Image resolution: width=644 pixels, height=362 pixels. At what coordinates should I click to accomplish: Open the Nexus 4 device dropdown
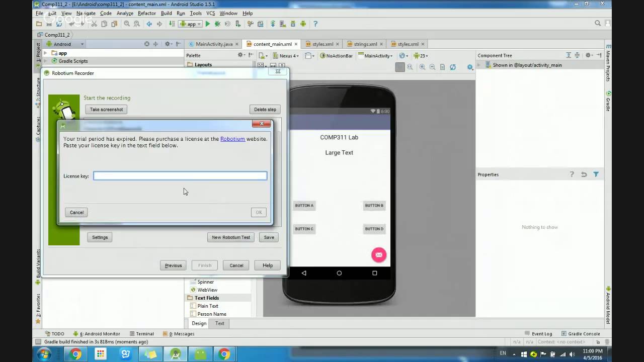pos(286,56)
